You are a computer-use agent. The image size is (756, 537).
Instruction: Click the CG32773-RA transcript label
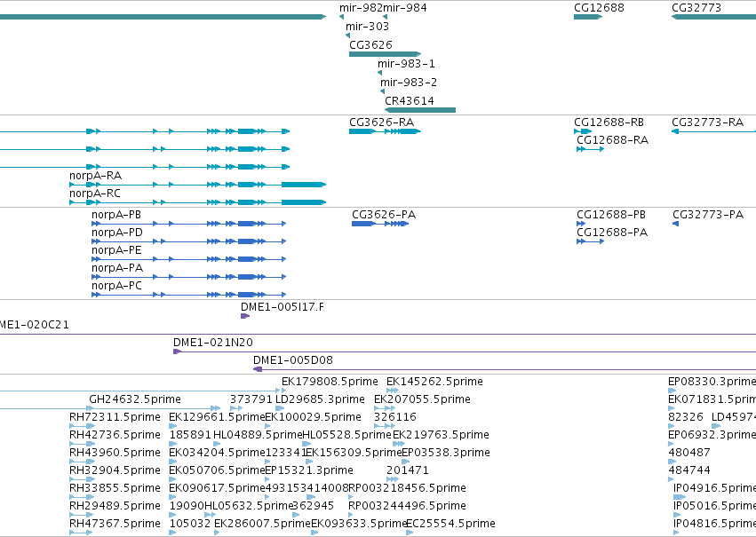point(708,122)
